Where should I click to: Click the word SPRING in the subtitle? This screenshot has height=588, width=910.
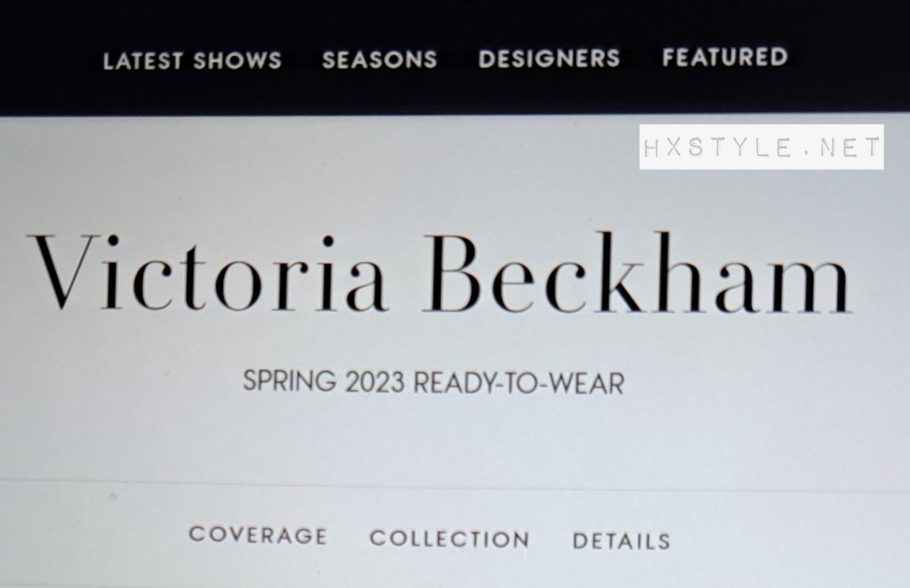[x=290, y=382]
